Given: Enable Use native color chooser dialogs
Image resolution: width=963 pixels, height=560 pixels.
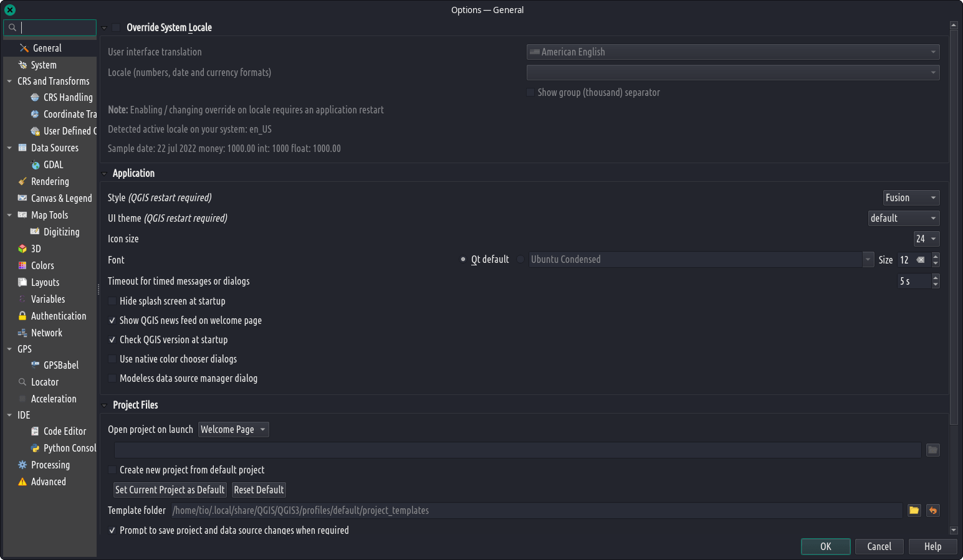Looking at the screenshot, I should tap(112, 359).
